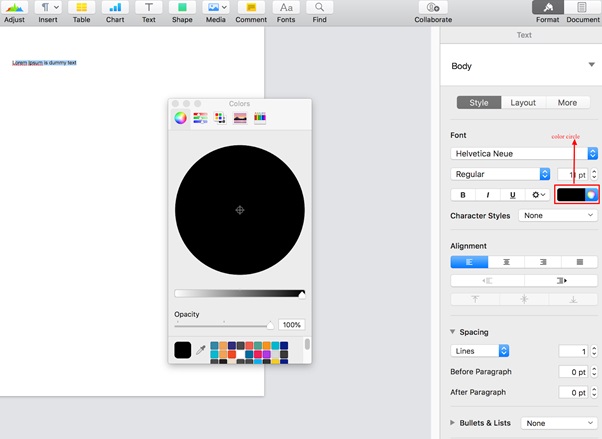Increase the indent level
The width and height of the screenshot is (602, 439).
click(561, 281)
